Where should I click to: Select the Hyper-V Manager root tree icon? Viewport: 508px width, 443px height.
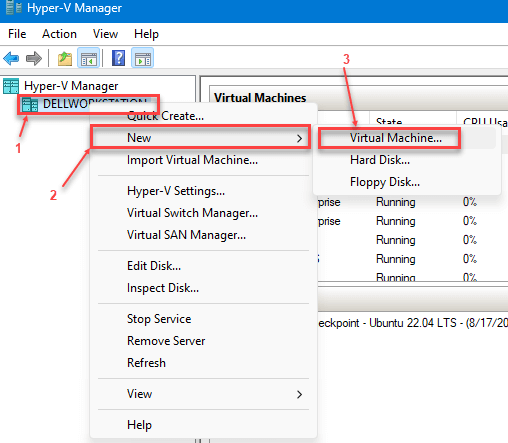point(11,86)
